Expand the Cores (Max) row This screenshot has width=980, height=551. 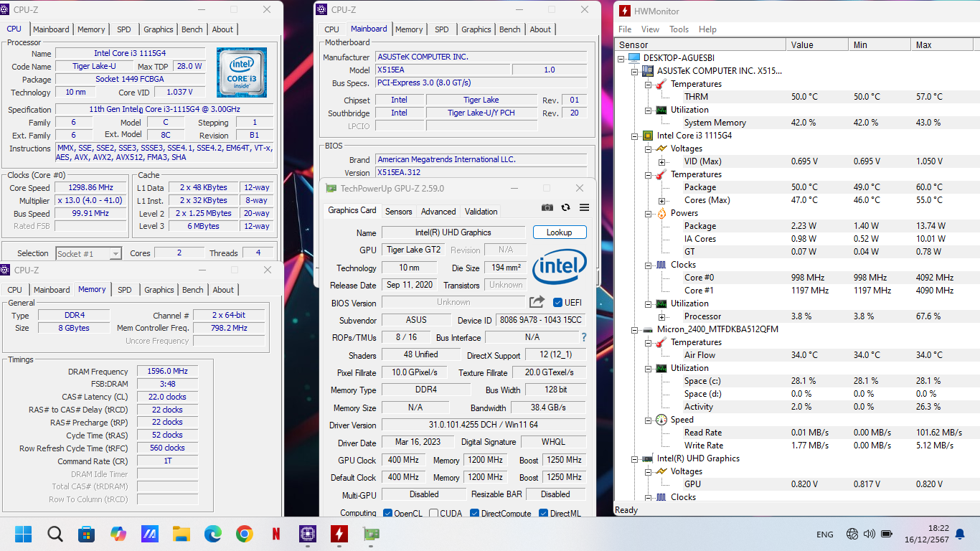point(661,200)
